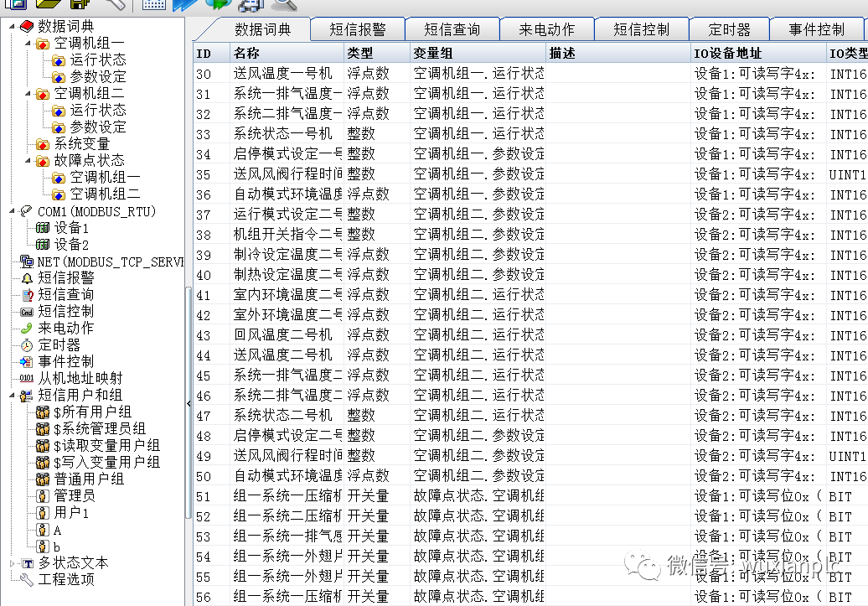
Task: Collapse the COM1(MODBUS_RTU) tree node
Action: (12, 211)
